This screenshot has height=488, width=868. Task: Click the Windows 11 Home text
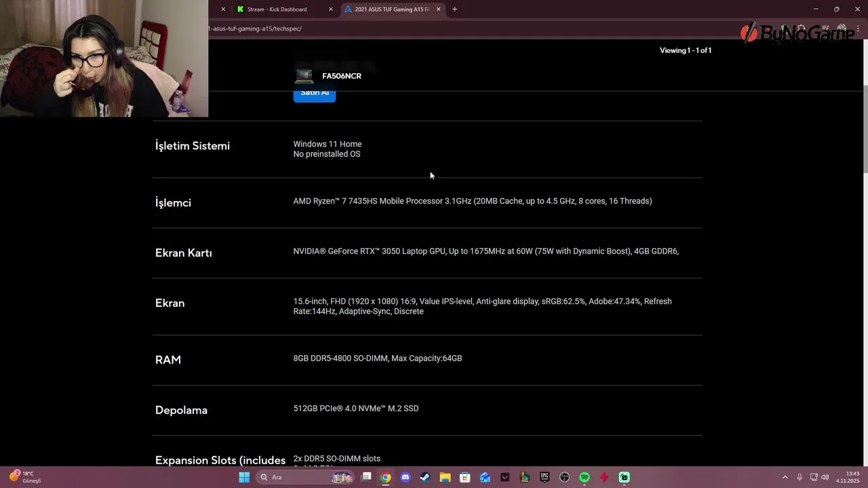pyautogui.click(x=328, y=144)
